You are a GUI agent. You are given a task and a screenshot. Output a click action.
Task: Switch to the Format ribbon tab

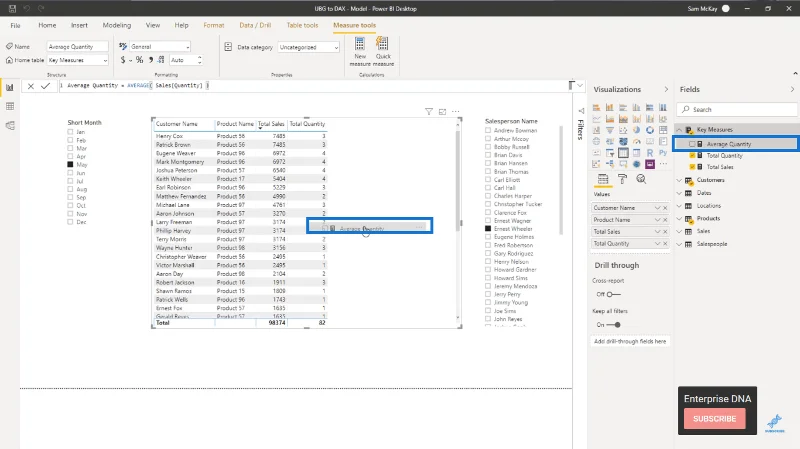[213, 25]
